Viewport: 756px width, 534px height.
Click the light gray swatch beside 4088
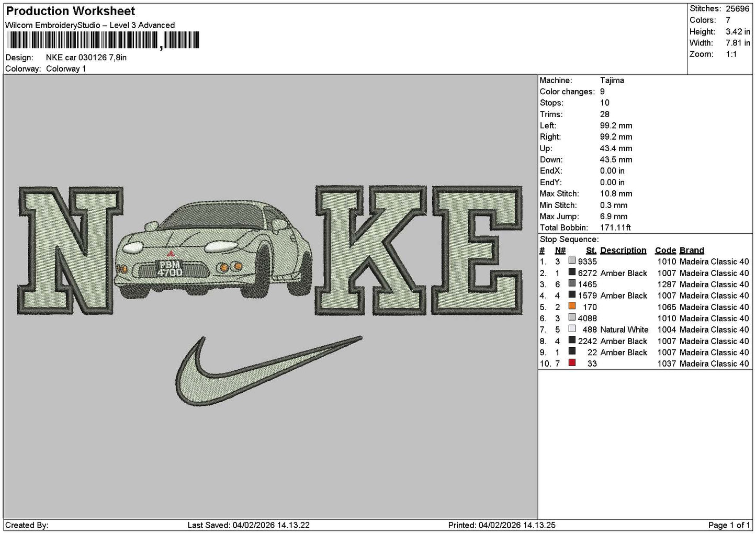[x=572, y=318]
